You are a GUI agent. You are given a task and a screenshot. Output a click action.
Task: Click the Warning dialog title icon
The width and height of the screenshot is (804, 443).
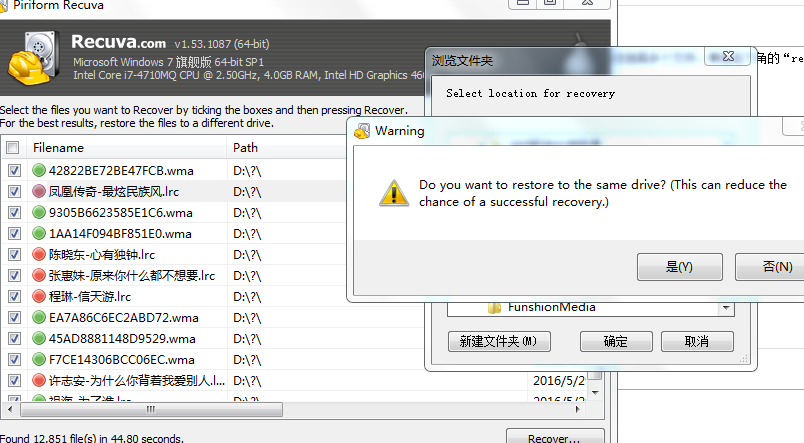(x=362, y=131)
